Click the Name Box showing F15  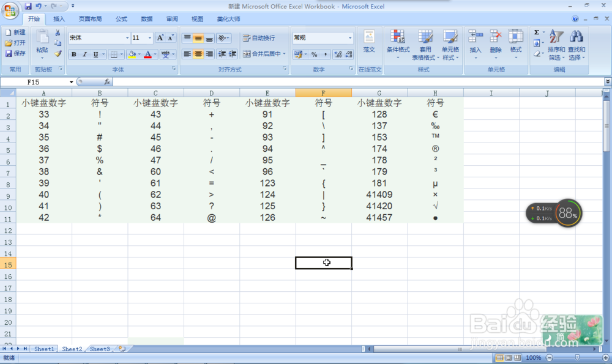(x=34, y=82)
